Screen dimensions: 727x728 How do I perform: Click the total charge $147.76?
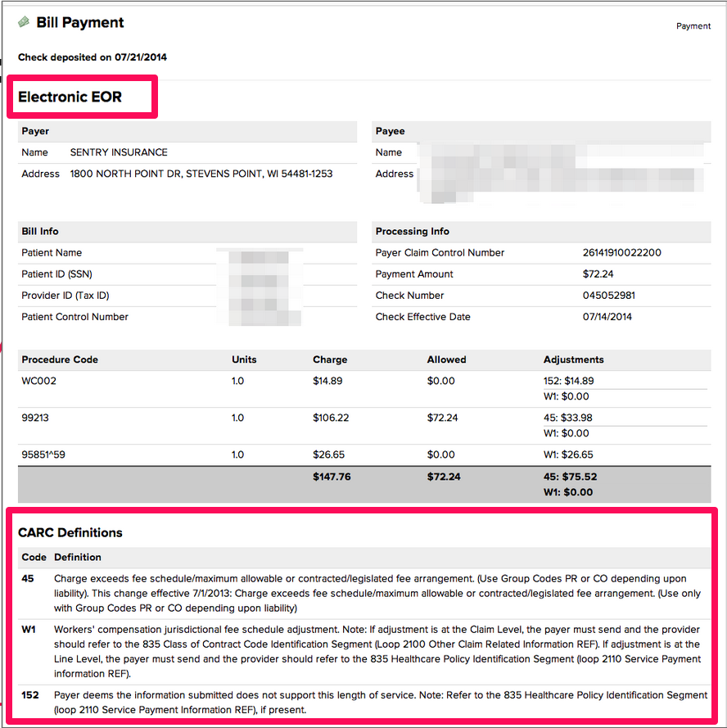click(332, 477)
